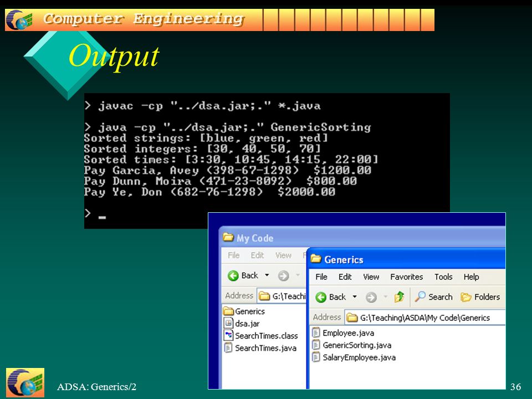Screen dimensions: 532x399
Task: Open the File menu in My Code window
Action: [234, 255]
